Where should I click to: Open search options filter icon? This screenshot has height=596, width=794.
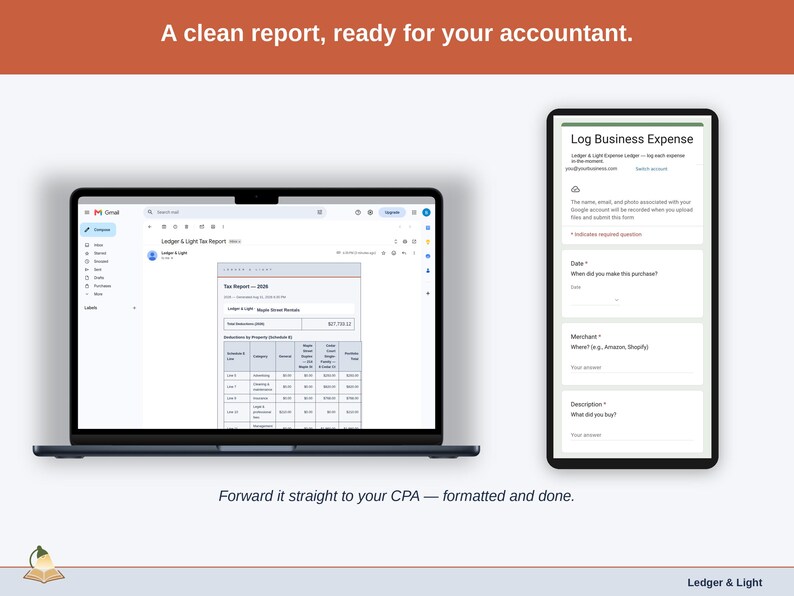[x=320, y=212]
